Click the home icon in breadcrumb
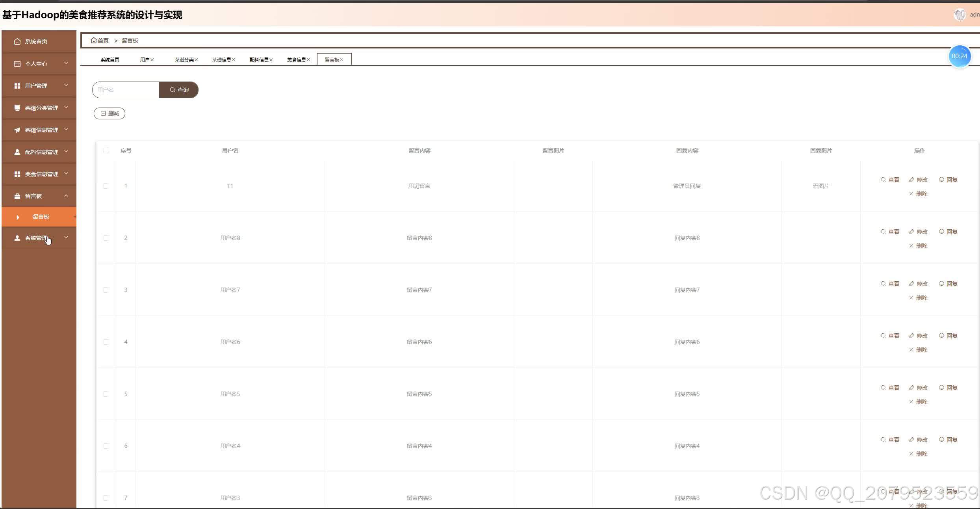The height and width of the screenshot is (509, 980). click(x=94, y=40)
